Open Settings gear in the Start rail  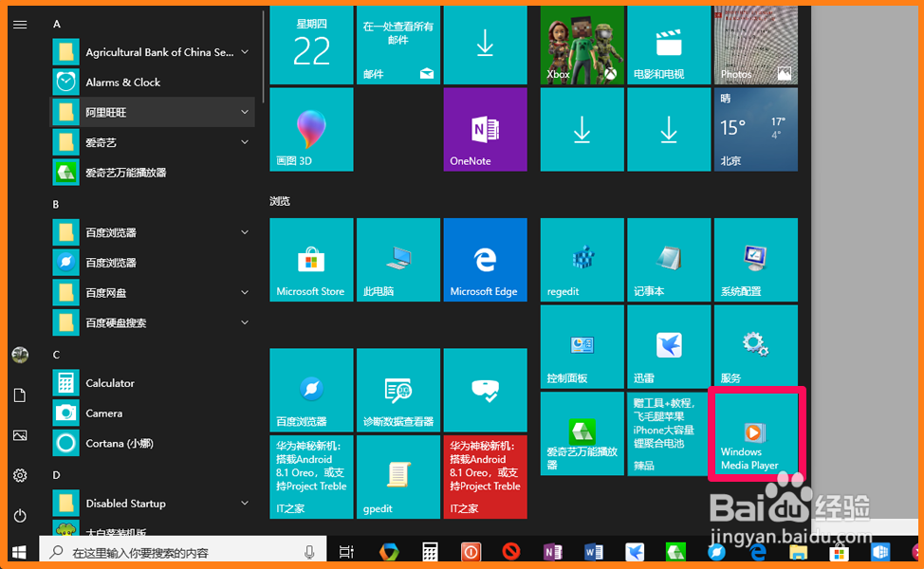click(x=20, y=475)
